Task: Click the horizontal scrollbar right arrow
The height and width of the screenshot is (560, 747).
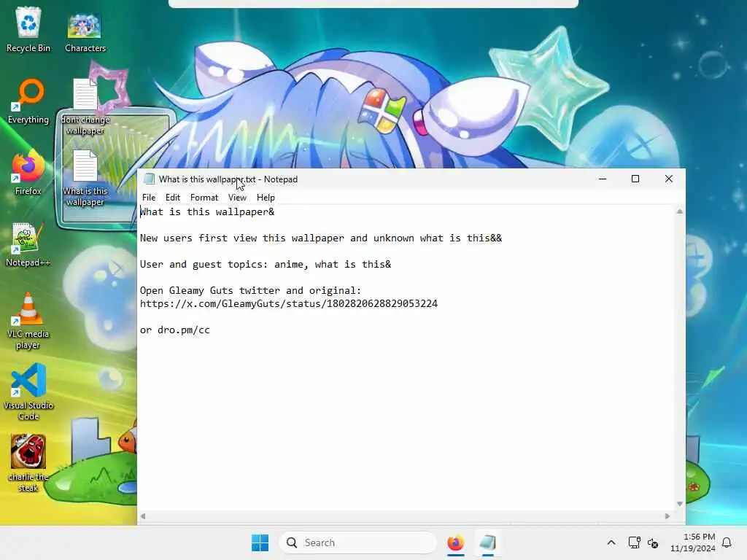Action: 667,516
